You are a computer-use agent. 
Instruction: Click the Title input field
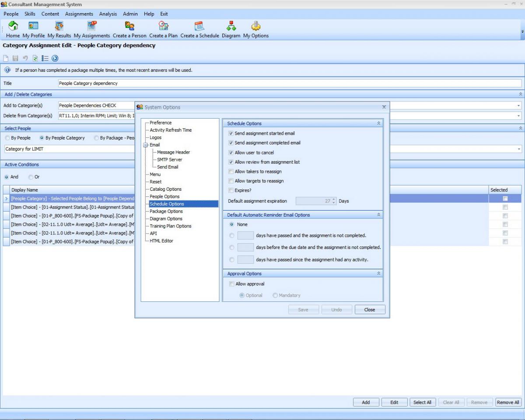(x=290, y=83)
